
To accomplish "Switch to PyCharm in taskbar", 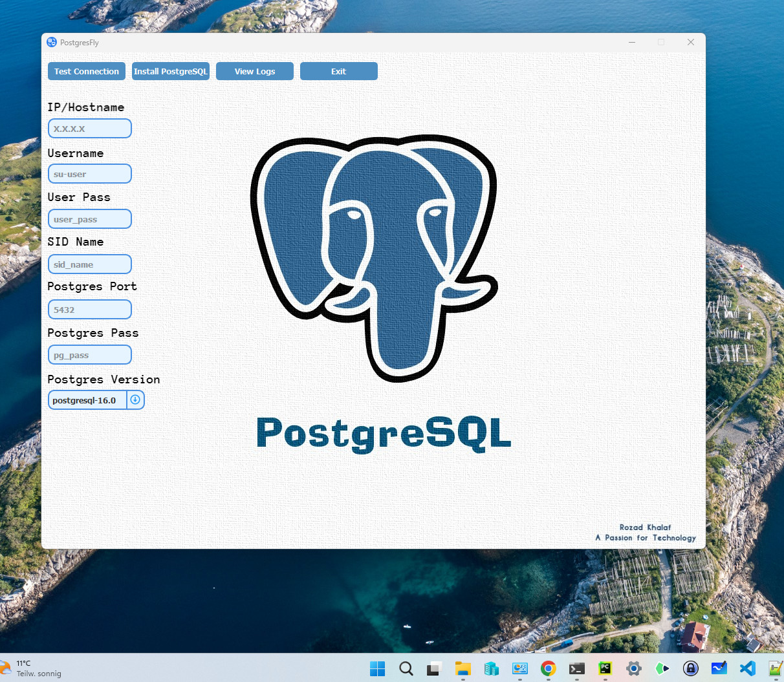I will pos(605,668).
